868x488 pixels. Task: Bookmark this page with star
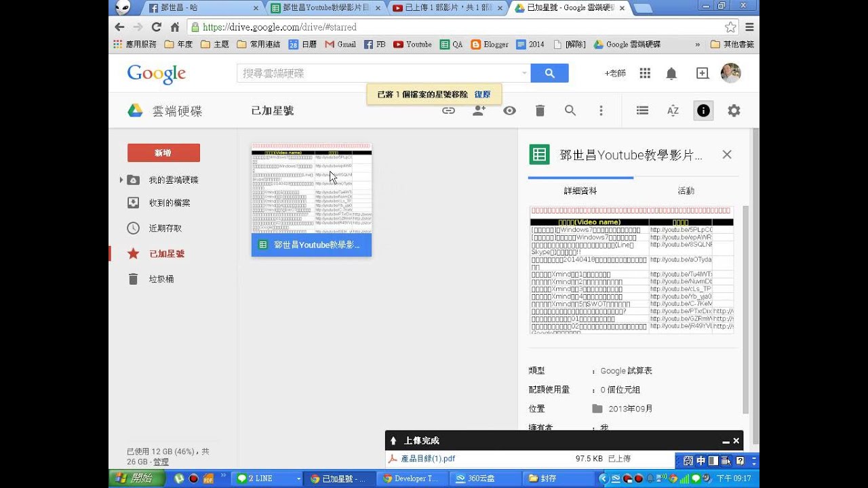point(730,27)
